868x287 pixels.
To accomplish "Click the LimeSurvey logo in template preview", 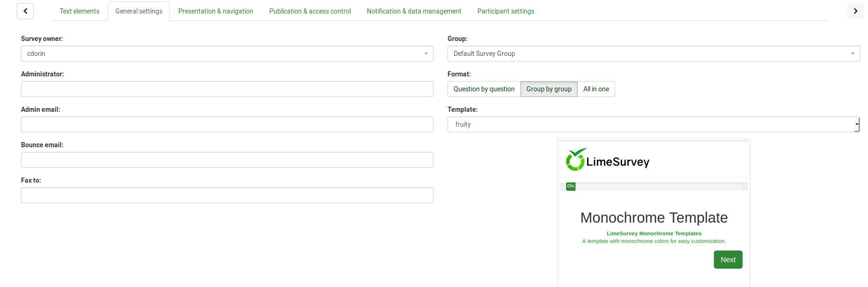I will tap(607, 160).
